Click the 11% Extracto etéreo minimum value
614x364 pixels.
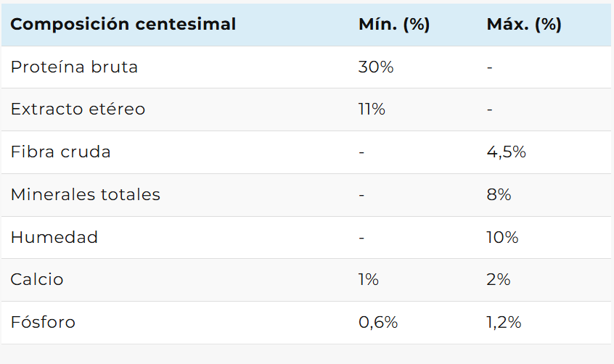(x=372, y=109)
